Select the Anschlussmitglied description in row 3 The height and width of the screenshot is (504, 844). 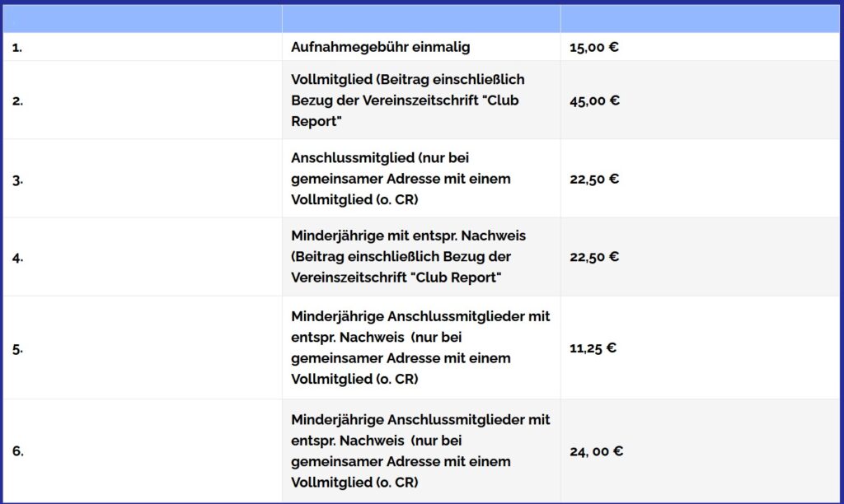coord(401,179)
